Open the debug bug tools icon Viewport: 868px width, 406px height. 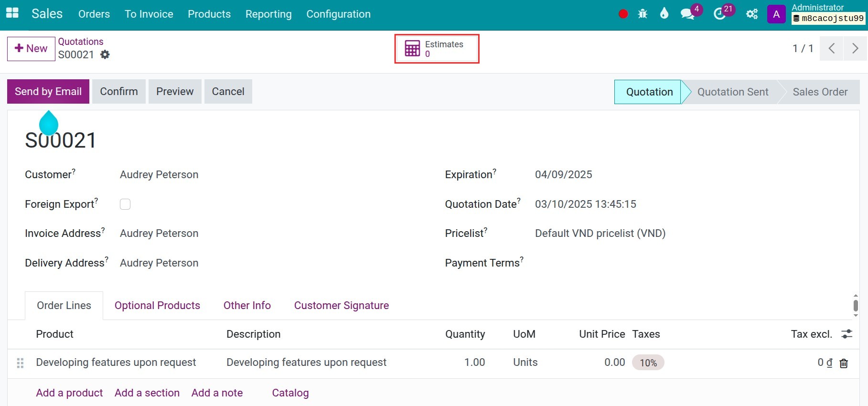(x=643, y=14)
